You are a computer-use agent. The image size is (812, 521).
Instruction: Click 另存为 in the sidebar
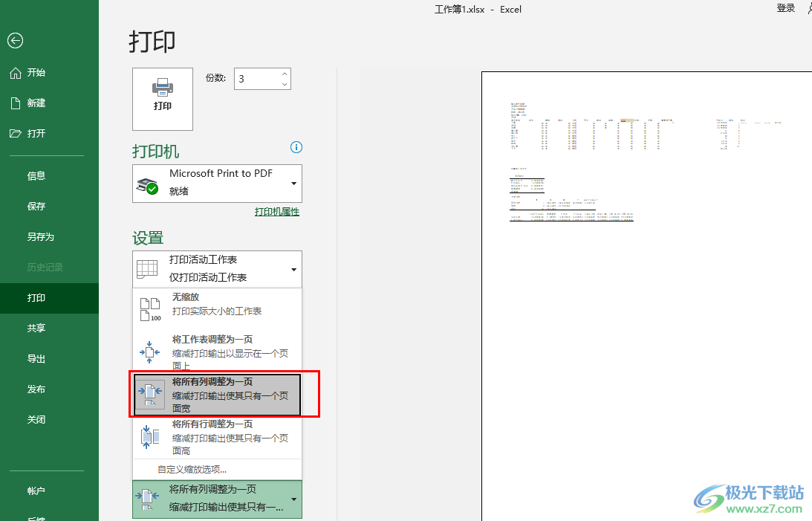coord(49,236)
